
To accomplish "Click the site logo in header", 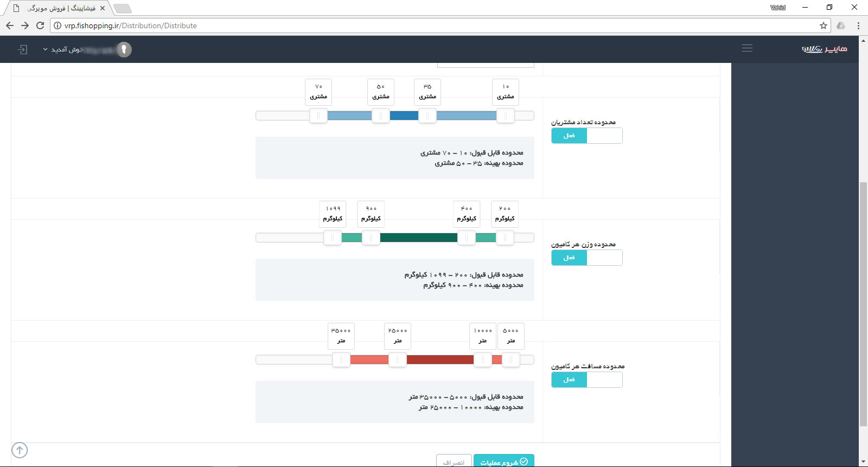I will point(824,49).
